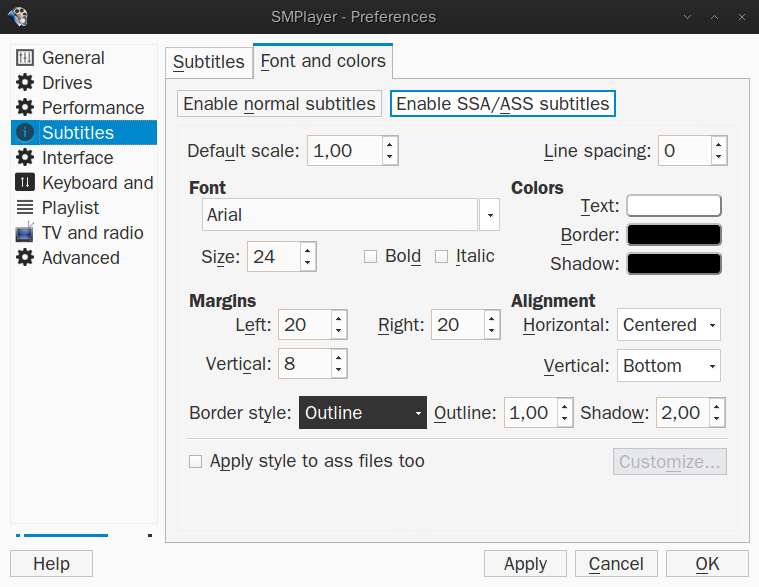Open the Advanced section
The height and width of the screenshot is (587, 759).
(x=84, y=257)
